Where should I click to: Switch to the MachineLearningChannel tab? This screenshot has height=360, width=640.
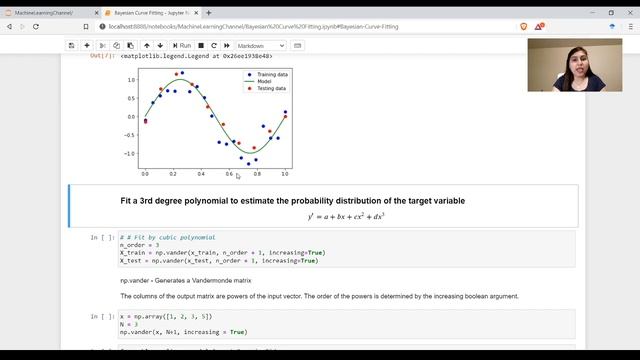click(50, 13)
